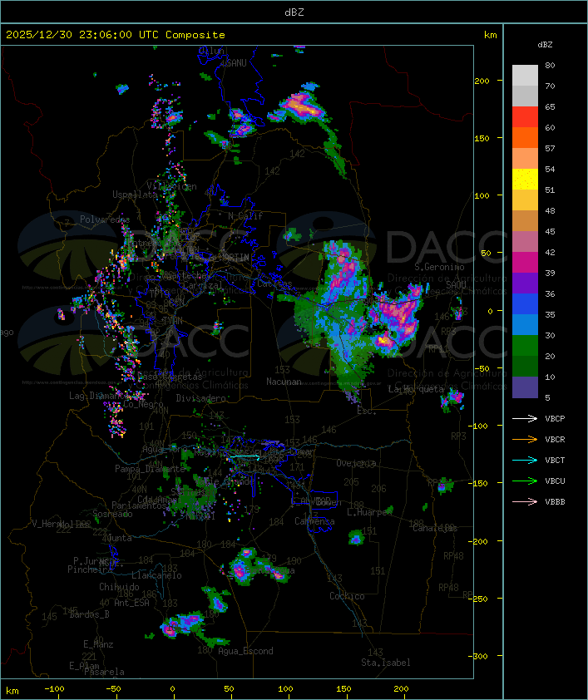
Task: Click the VBBB legend label
Action: point(555,501)
